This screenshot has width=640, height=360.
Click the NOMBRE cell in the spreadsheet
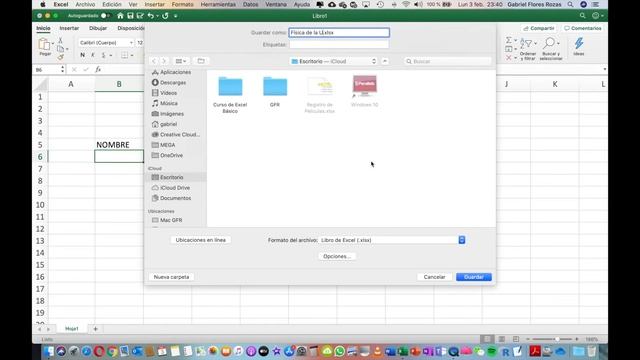[x=119, y=144]
